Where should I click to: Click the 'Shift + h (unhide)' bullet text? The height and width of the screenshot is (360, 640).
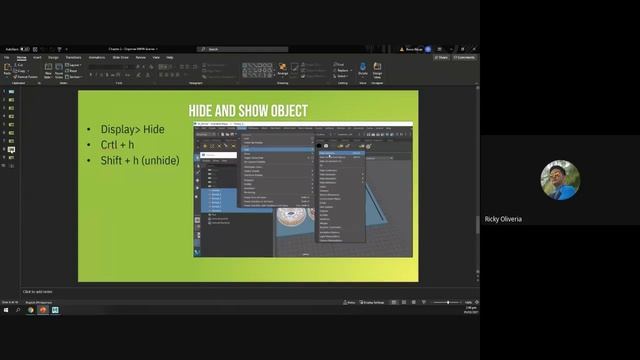[140, 160]
